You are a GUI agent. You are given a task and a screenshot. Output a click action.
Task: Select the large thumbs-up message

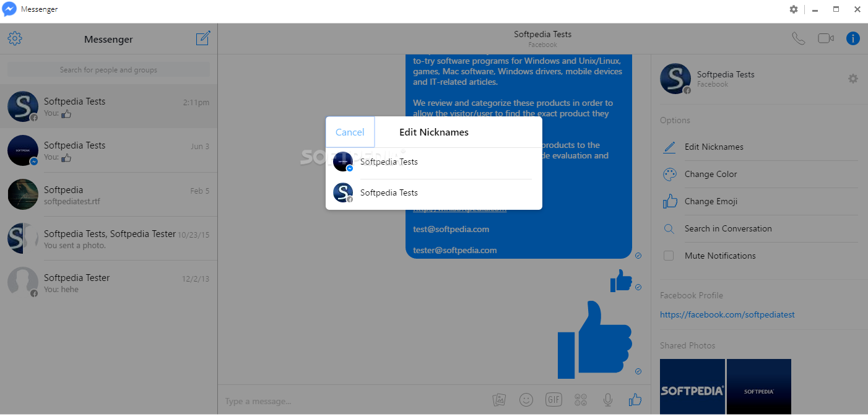tap(594, 340)
